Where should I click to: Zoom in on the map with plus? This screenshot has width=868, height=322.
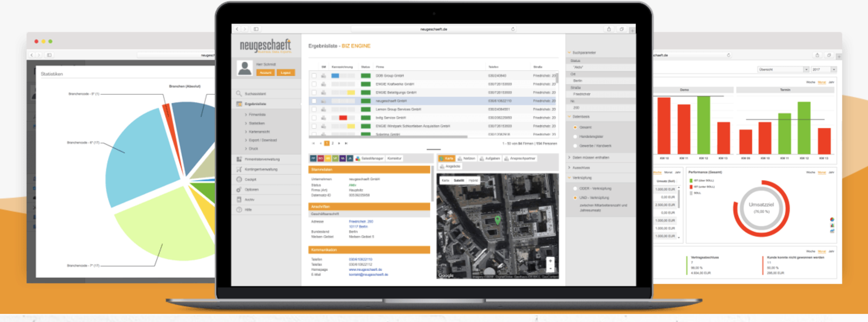point(550,261)
